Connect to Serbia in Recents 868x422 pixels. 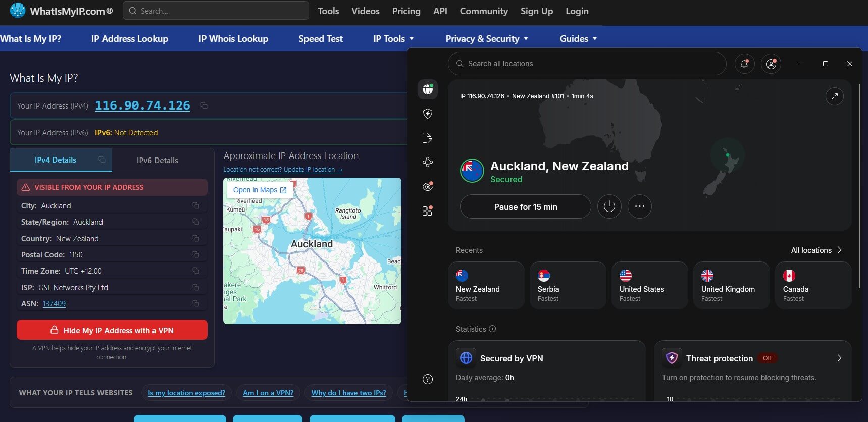pos(568,286)
